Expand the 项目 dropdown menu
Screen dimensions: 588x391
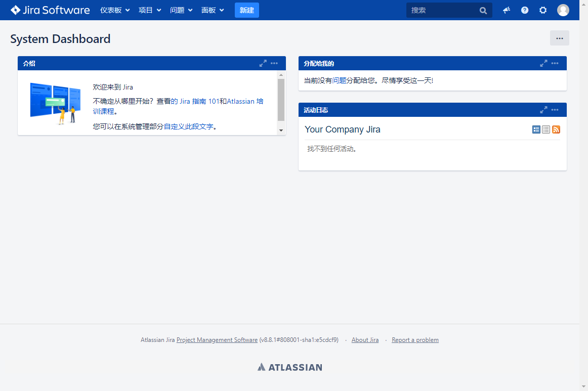coord(150,10)
